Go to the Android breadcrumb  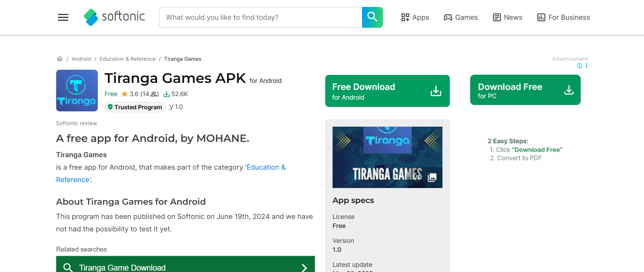[81, 59]
